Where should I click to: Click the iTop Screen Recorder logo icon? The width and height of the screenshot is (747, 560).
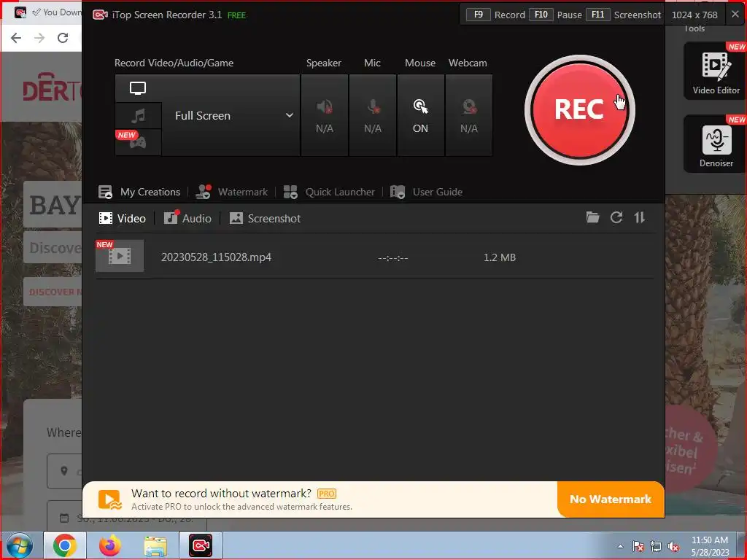(x=100, y=15)
